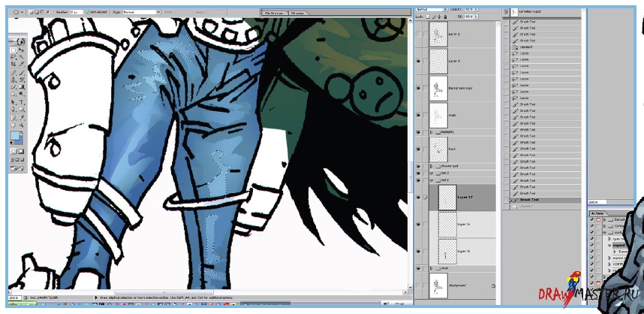Click the canvas vertical scrollbar down arrow
Image resolution: width=644 pixels, height=314 pixels.
coord(410,287)
